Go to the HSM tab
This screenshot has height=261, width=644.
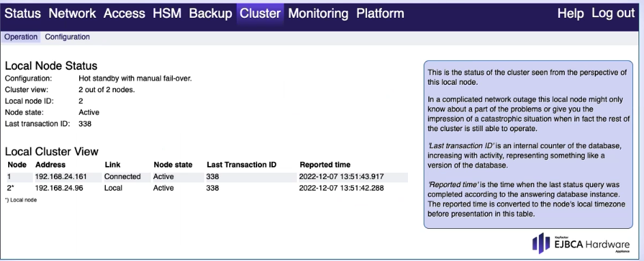[x=166, y=14]
